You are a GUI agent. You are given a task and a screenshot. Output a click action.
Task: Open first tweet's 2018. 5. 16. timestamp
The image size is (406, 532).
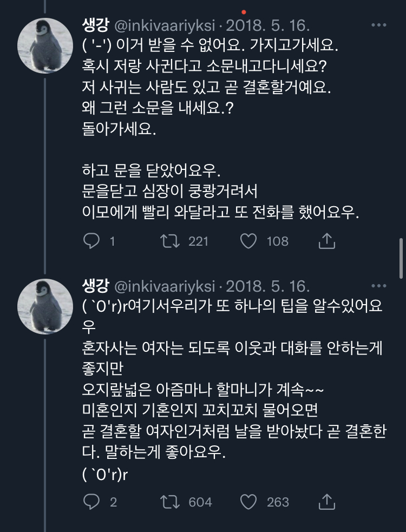pyautogui.click(x=267, y=25)
